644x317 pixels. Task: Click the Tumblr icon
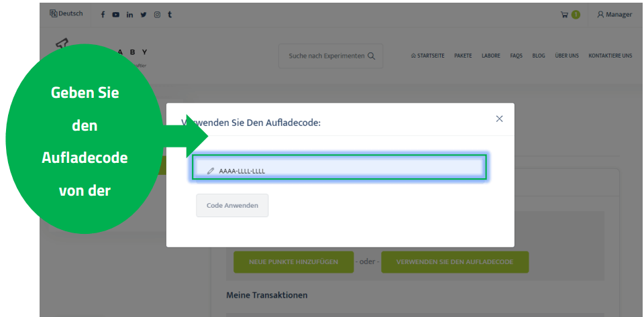(169, 15)
